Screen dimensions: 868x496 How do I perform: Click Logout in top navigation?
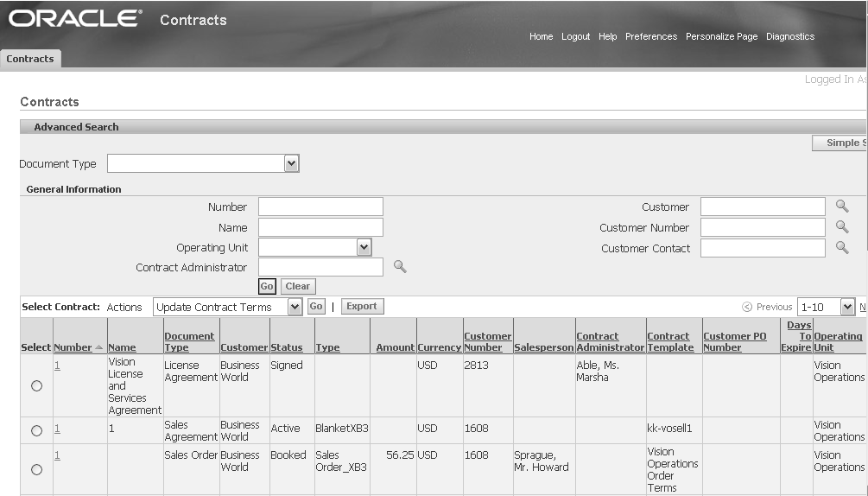click(576, 36)
